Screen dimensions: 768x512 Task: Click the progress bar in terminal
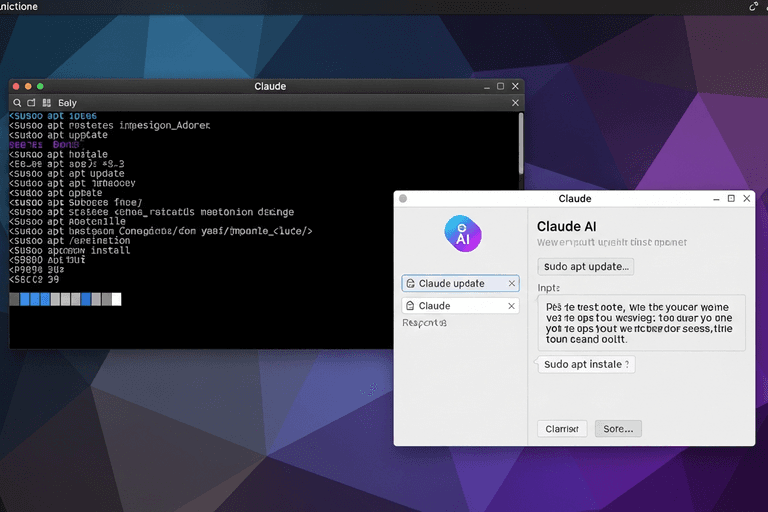pos(65,299)
